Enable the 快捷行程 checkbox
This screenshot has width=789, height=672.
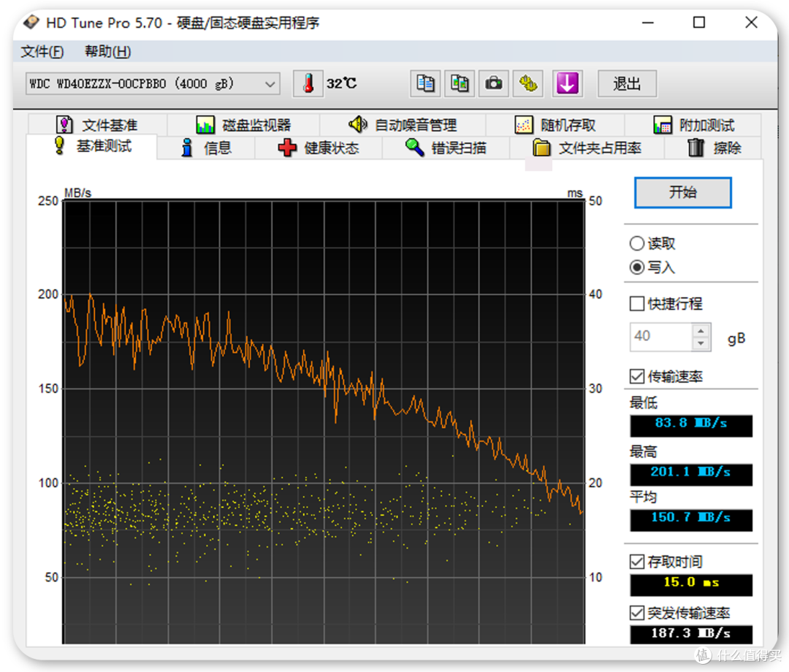(666, 304)
